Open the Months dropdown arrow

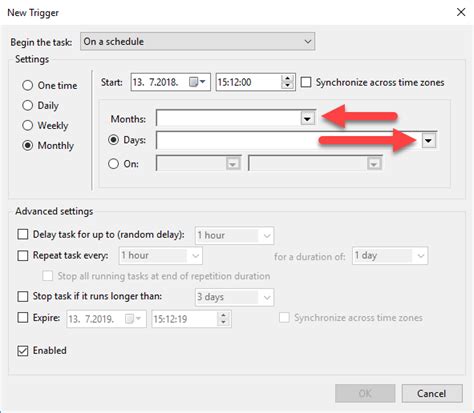pos(307,118)
